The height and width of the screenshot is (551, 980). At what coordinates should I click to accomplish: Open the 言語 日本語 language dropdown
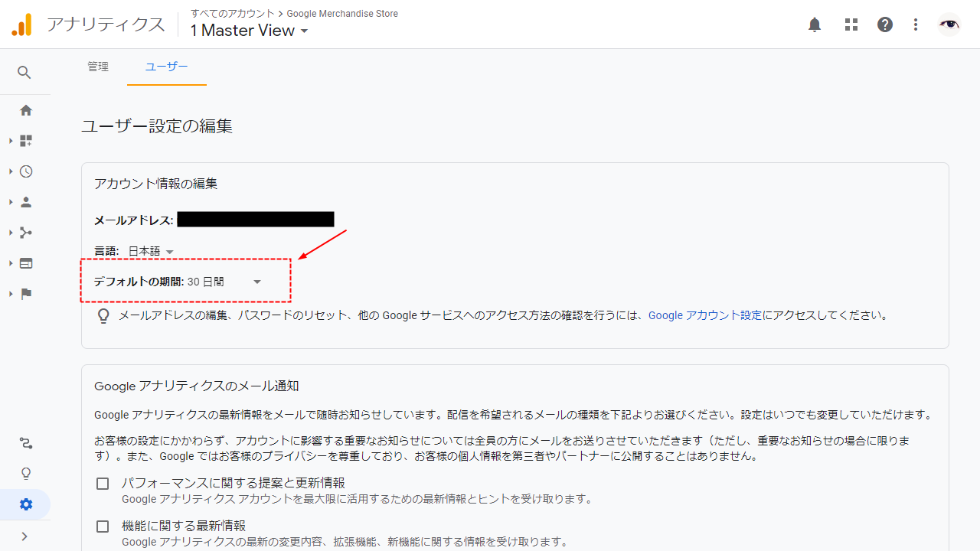[151, 251]
